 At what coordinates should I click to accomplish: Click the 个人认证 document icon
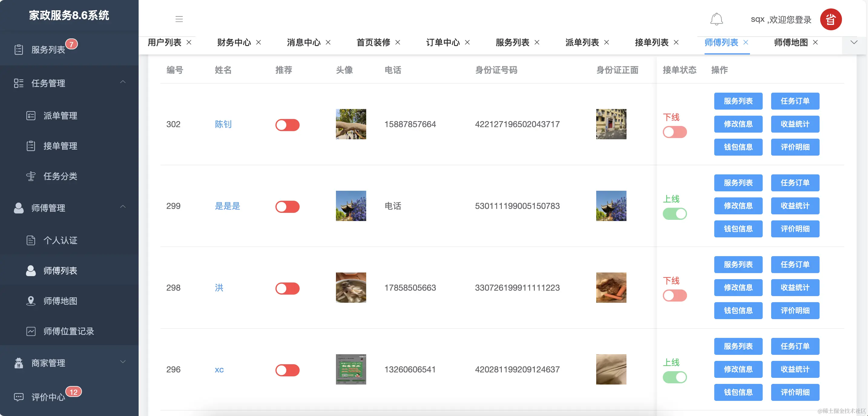[x=31, y=240]
